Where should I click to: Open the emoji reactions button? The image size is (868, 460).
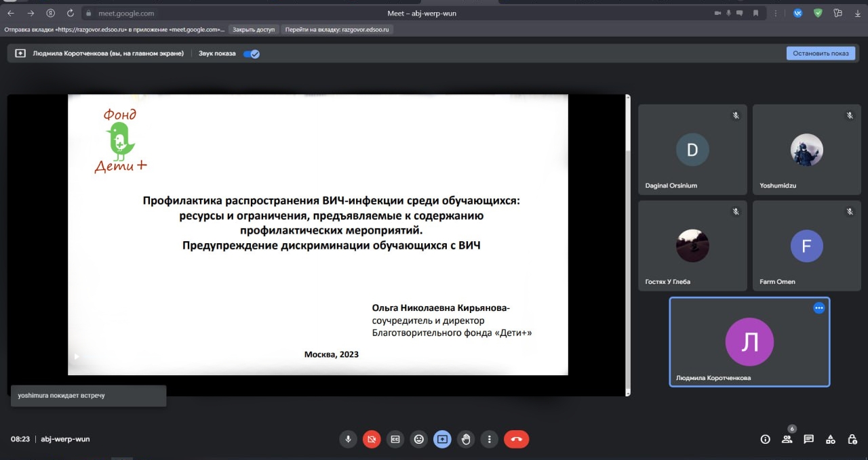[x=419, y=439]
